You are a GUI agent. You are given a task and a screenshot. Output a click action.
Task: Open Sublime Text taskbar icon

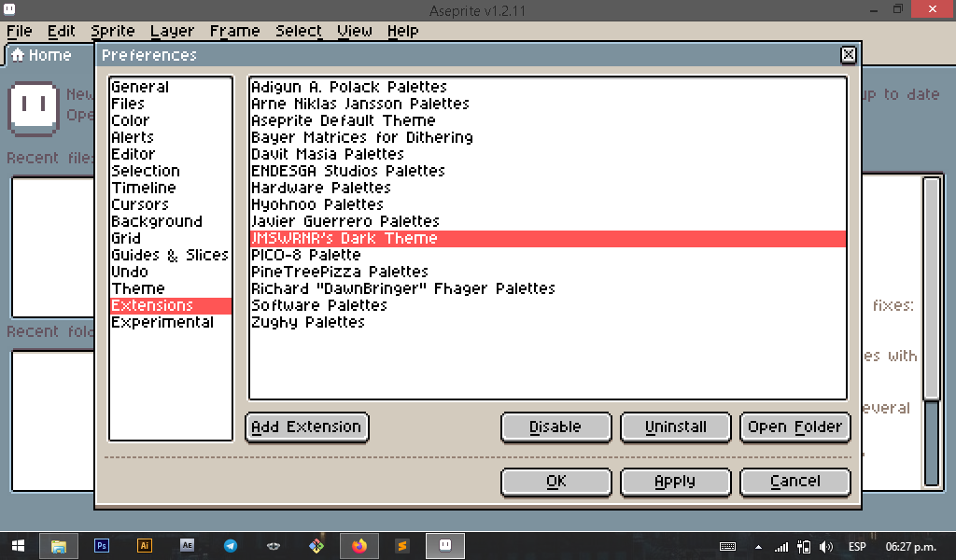coord(402,546)
